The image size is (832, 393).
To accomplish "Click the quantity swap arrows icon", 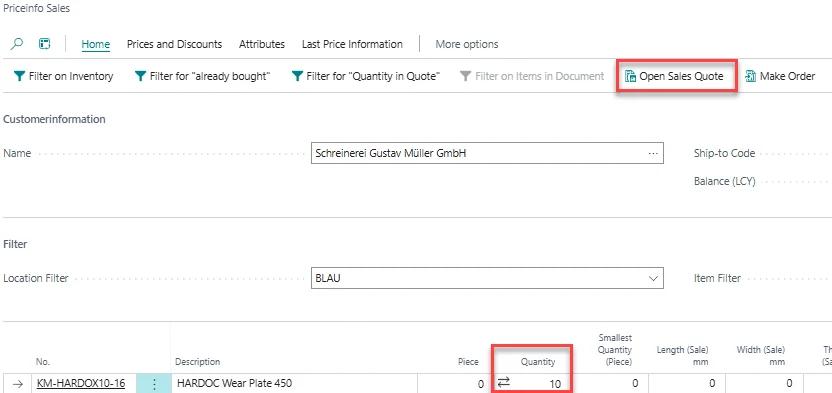I will tap(504, 382).
